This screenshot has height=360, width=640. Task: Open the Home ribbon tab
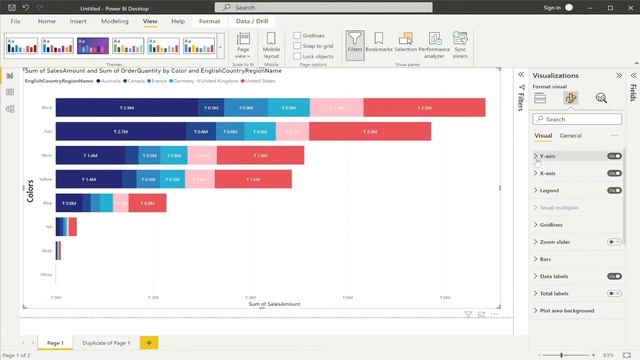click(x=47, y=21)
